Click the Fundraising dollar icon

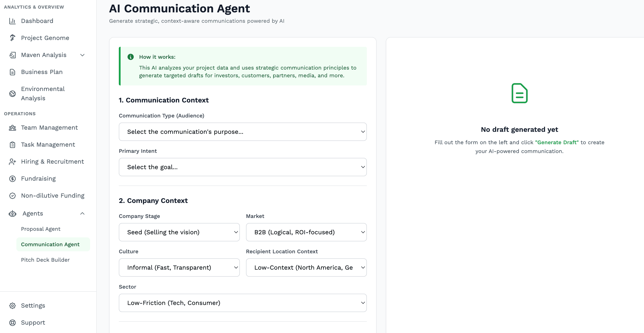pos(13,178)
